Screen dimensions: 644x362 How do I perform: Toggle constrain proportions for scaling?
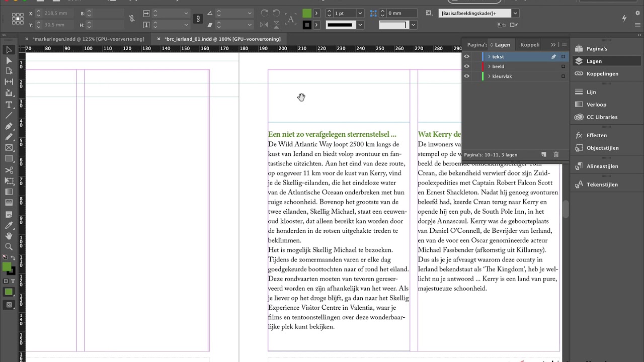[198, 19]
